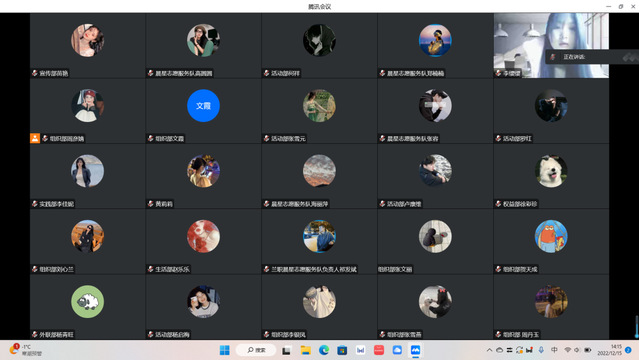Screen dimensions: 639x360
Task: Open the network and volume quick settings
Action: pos(577,350)
